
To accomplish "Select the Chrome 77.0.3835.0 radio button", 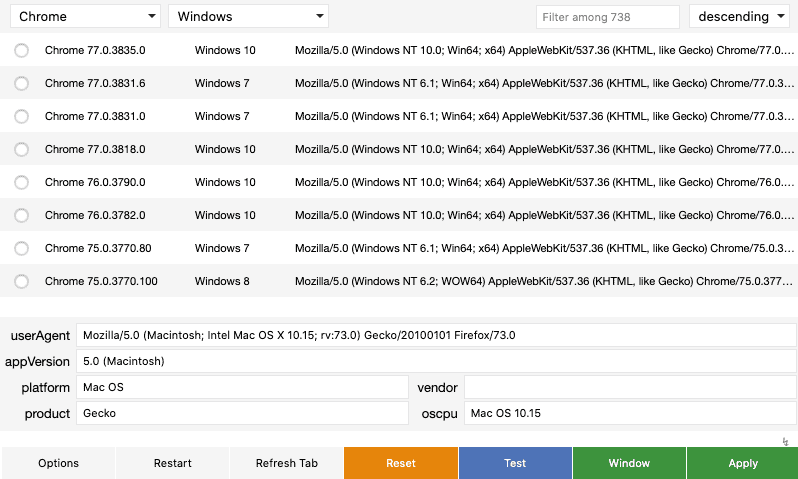I will pos(21,50).
